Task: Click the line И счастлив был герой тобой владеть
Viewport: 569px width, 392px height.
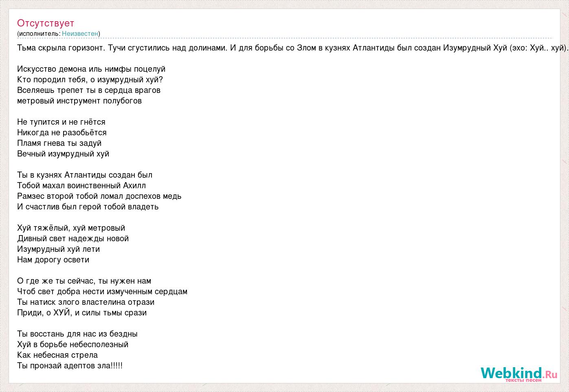Action: coord(88,207)
